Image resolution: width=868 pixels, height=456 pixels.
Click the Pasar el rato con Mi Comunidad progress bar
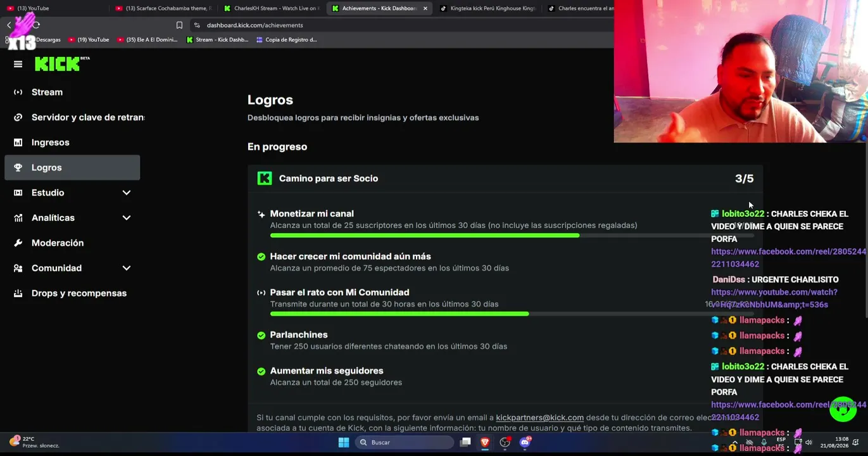click(x=512, y=314)
